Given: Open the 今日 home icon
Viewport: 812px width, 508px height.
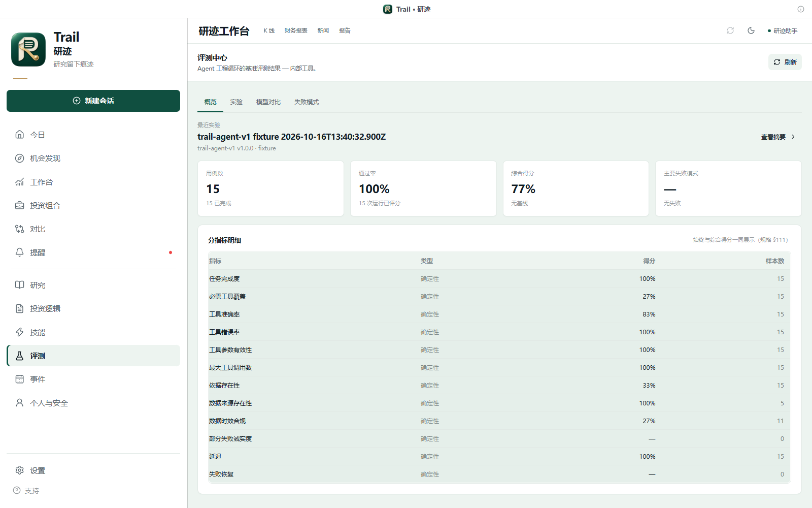Looking at the screenshot, I should pyautogui.click(x=19, y=135).
